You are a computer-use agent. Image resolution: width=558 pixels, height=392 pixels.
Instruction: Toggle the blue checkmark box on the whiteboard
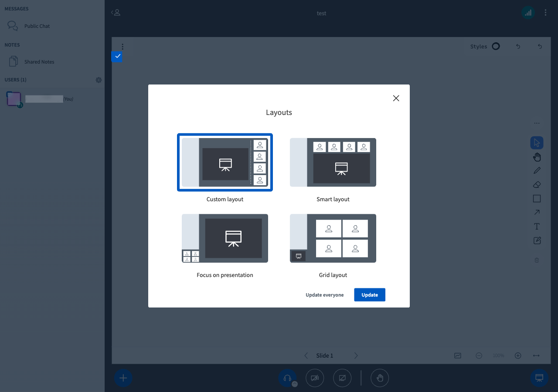(117, 57)
